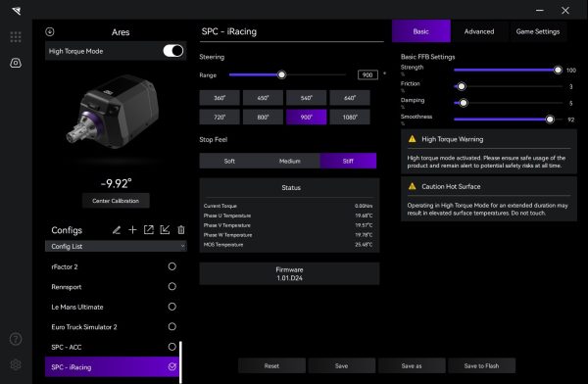Image resolution: width=588 pixels, height=384 pixels.
Task: Select the Rennsport config radio button
Action: click(172, 286)
